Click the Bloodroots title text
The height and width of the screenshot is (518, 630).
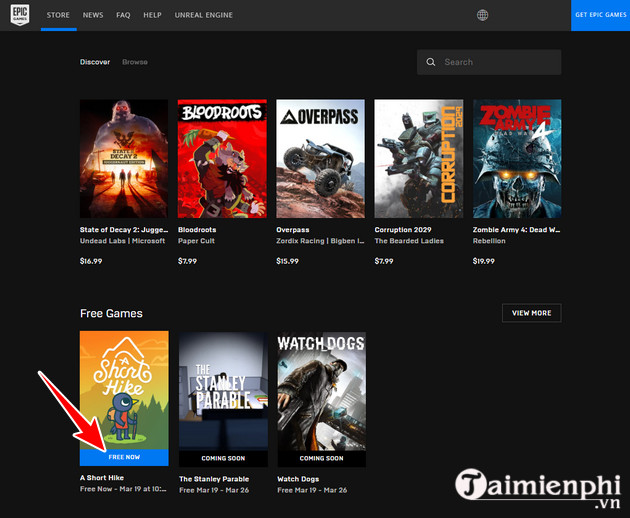tap(197, 229)
